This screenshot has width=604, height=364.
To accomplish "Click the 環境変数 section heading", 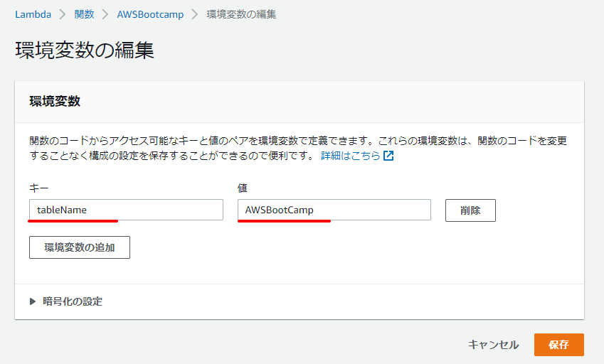I will (55, 101).
